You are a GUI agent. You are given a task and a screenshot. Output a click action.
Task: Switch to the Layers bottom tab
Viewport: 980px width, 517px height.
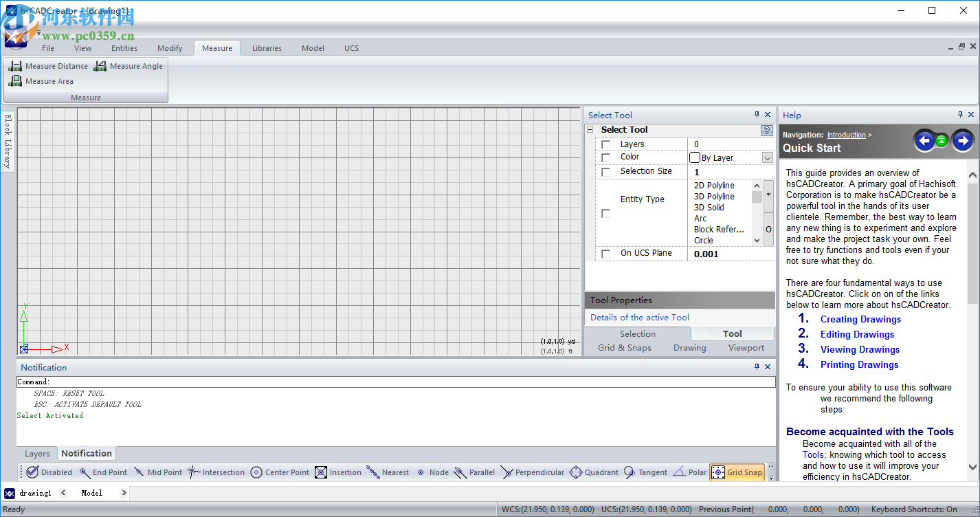pos(37,454)
